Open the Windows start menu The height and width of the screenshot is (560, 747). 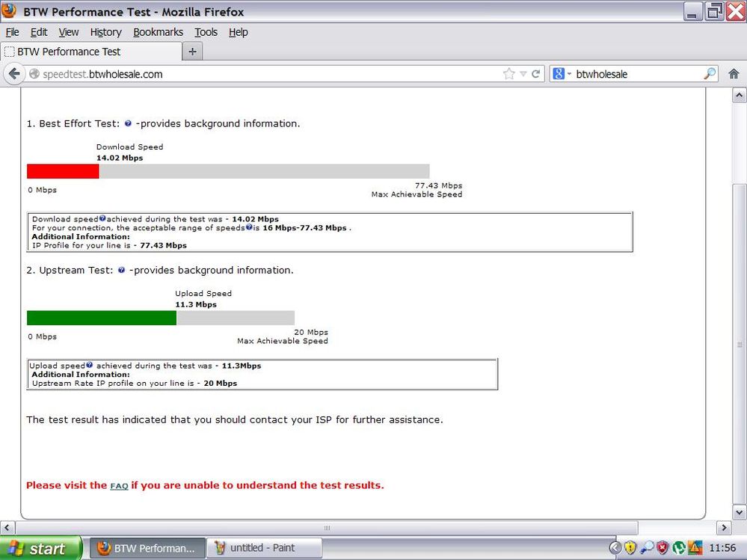tap(40, 548)
